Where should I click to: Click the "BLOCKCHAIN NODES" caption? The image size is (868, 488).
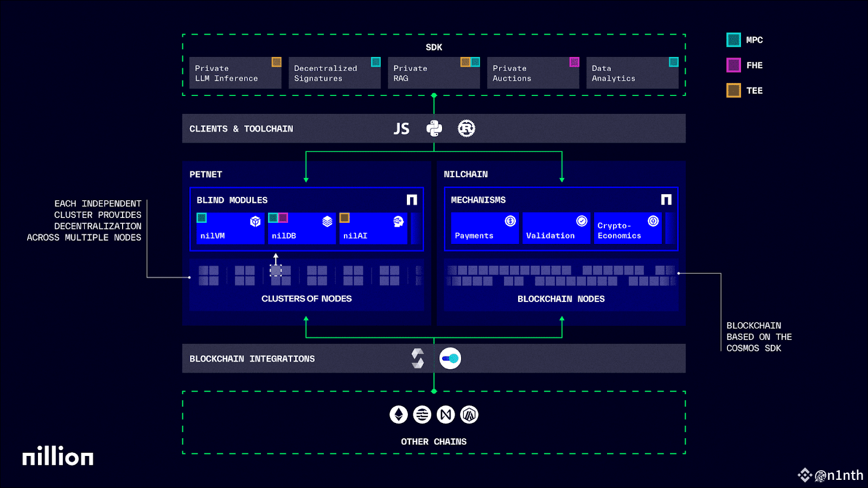[x=561, y=299]
